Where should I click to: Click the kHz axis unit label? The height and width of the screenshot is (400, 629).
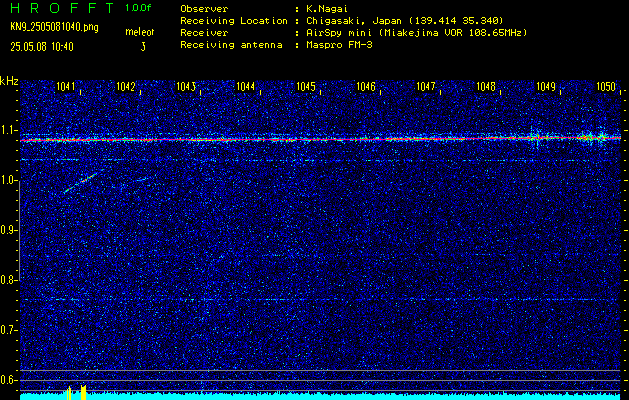[x=9, y=81]
